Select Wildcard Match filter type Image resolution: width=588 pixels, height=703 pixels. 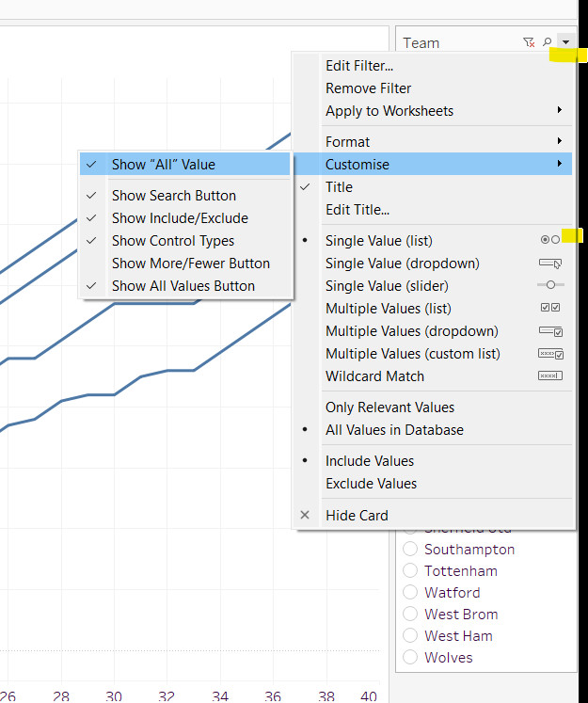point(433,376)
